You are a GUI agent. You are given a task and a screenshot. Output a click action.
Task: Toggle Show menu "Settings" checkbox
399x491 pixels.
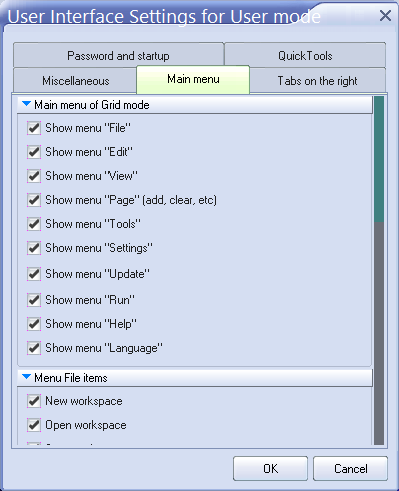coord(34,248)
